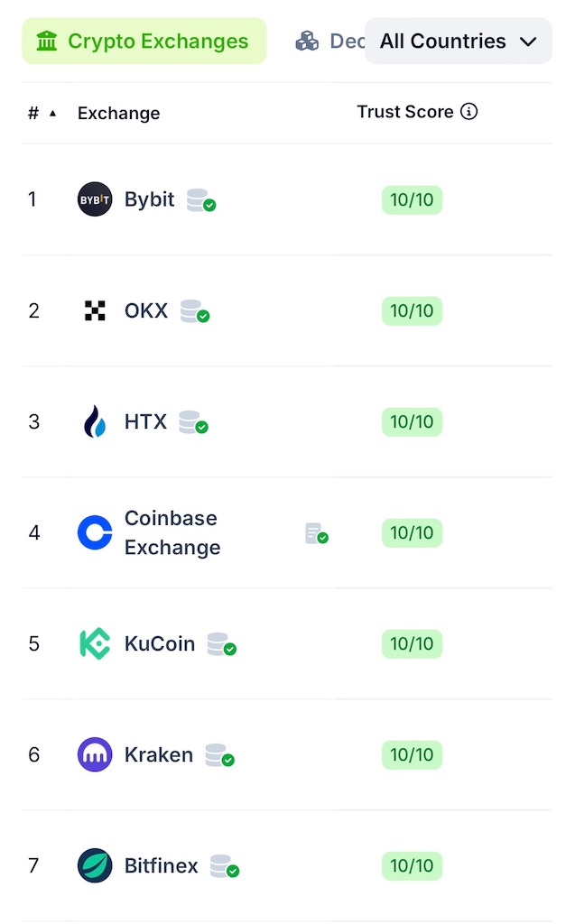Click HTX's green 10/10 trust score badge
The height and width of the screenshot is (924, 575).
click(x=412, y=421)
